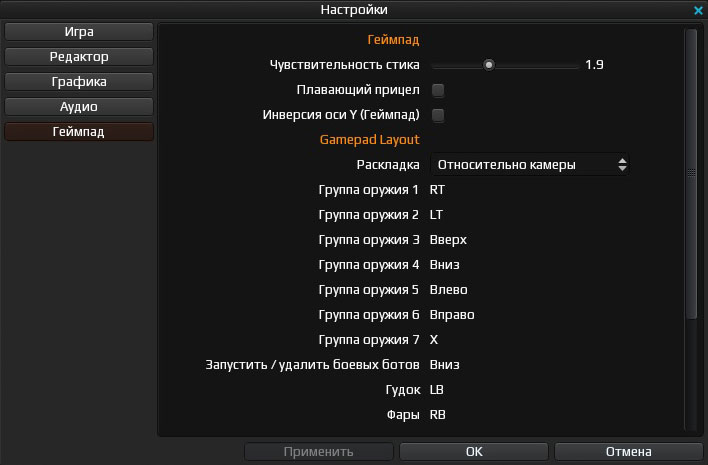Open the Графика settings tab
708x465 pixels.
point(79,82)
